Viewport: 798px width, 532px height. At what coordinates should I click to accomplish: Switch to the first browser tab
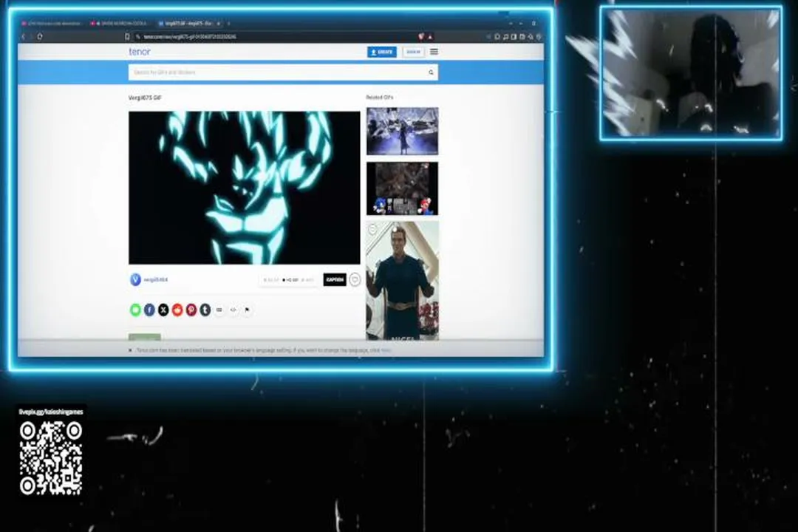(x=51, y=24)
